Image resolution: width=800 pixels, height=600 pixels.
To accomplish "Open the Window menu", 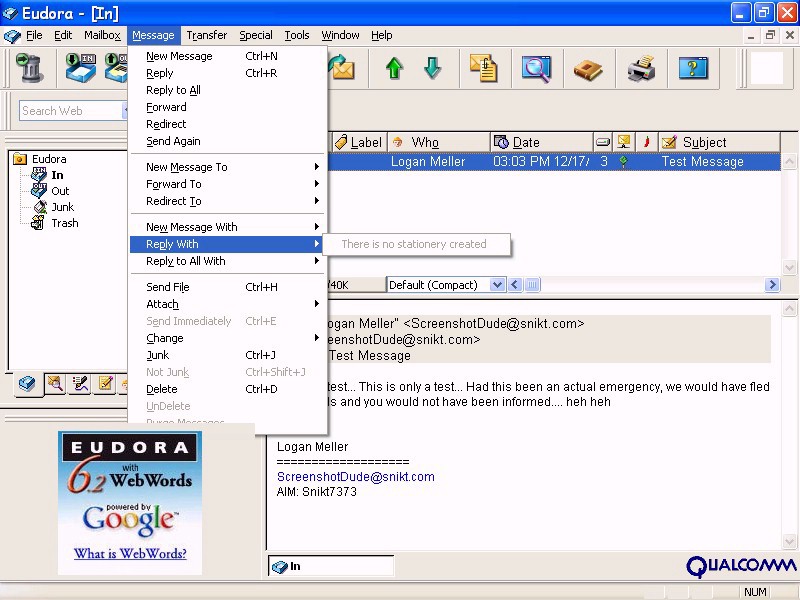I will [340, 35].
